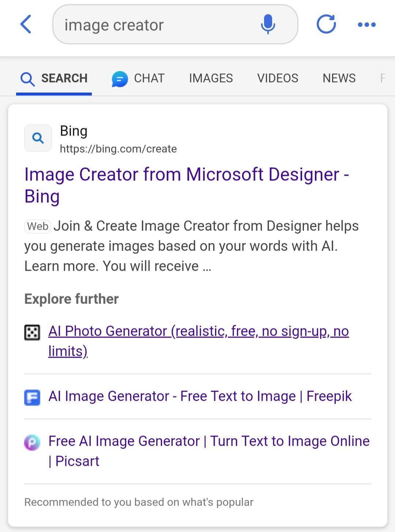Click the Freepik favicon icon
This screenshot has width=395, height=532.
pos(32,398)
